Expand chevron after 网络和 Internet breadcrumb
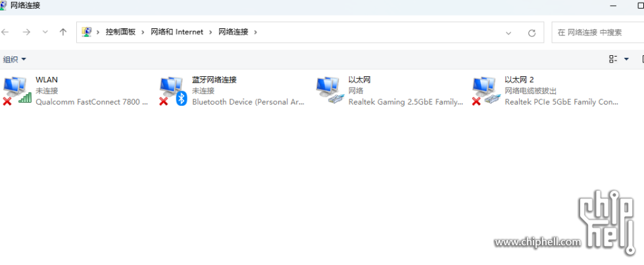The image size is (644, 265). point(211,32)
